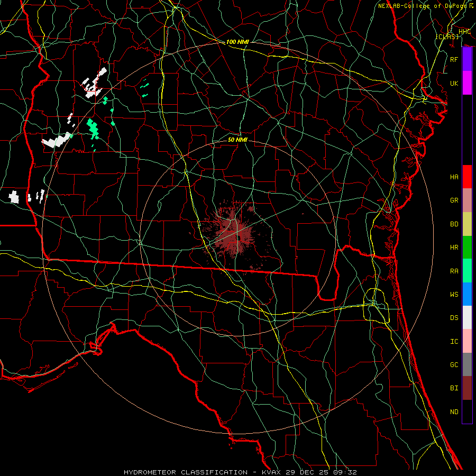Click the 'DS' legend label
The height and width of the screenshot is (476, 476).
(x=454, y=318)
